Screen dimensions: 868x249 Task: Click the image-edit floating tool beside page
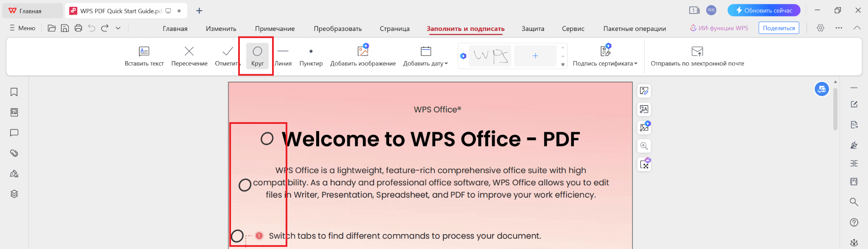coord(644,91)
